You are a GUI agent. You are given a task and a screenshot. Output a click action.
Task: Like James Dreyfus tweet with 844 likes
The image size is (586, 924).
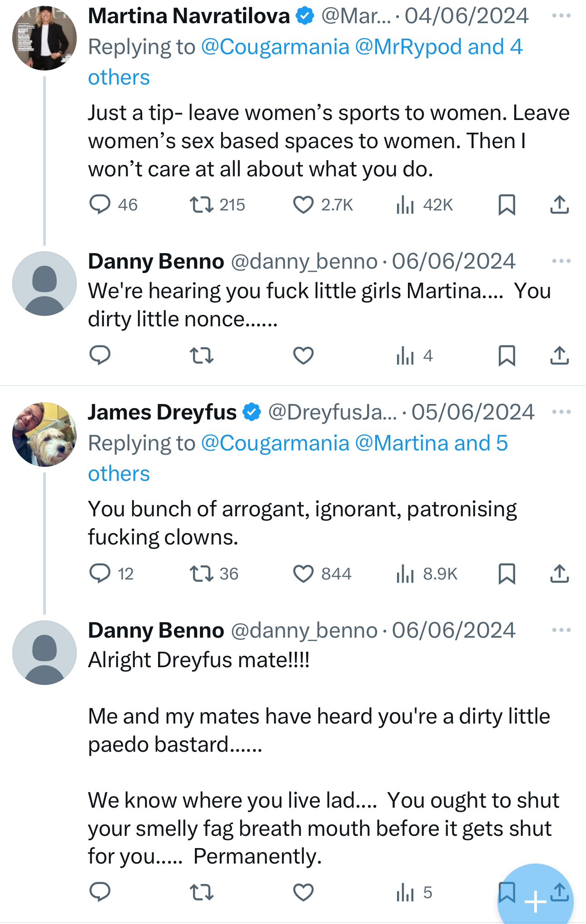[303, 574]
